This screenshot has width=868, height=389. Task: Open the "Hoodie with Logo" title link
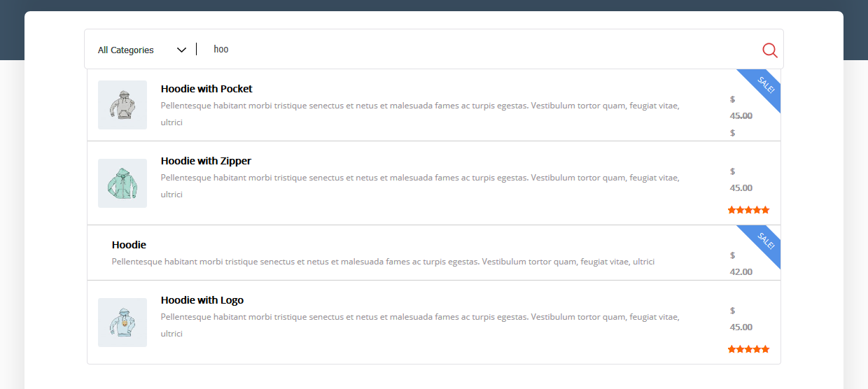202,300
